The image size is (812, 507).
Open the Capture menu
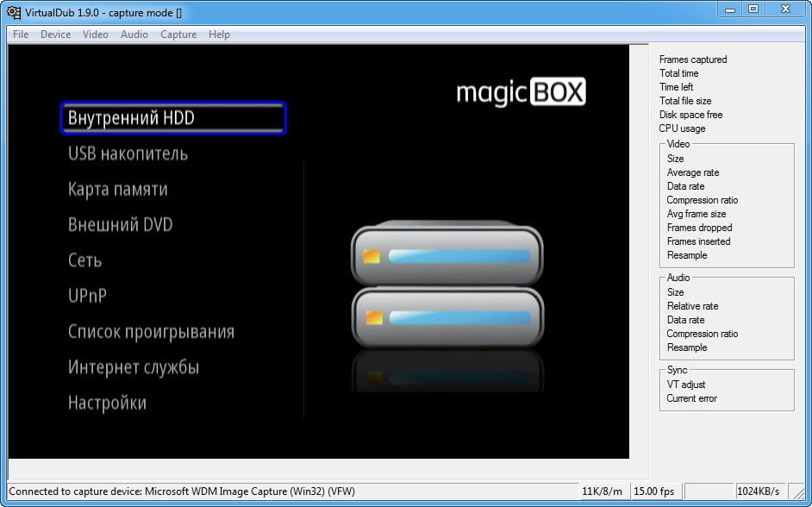coord(178,34)
